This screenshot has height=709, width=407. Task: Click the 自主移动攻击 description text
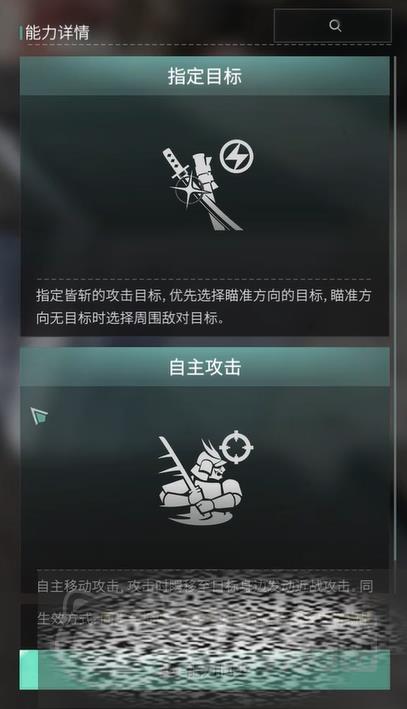77,586
